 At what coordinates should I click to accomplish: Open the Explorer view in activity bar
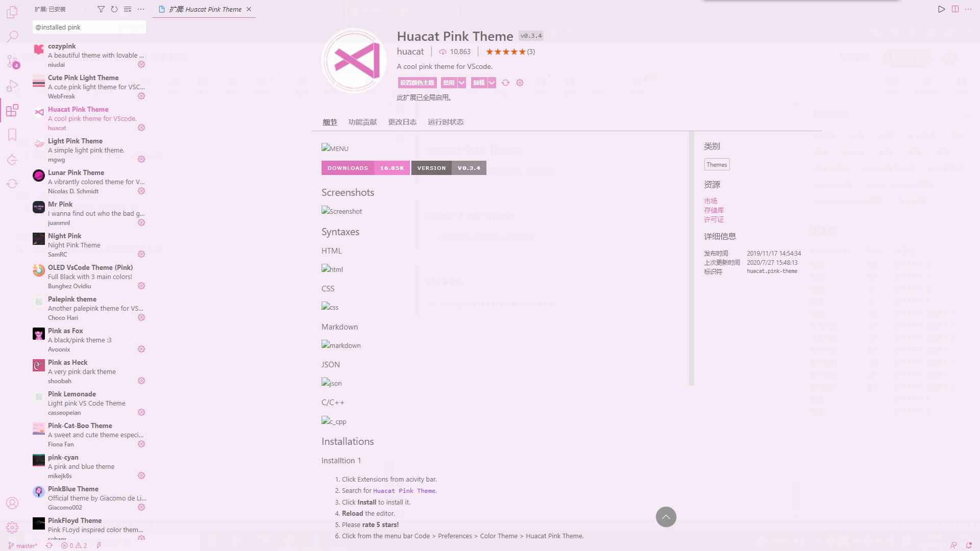(12, 12)
